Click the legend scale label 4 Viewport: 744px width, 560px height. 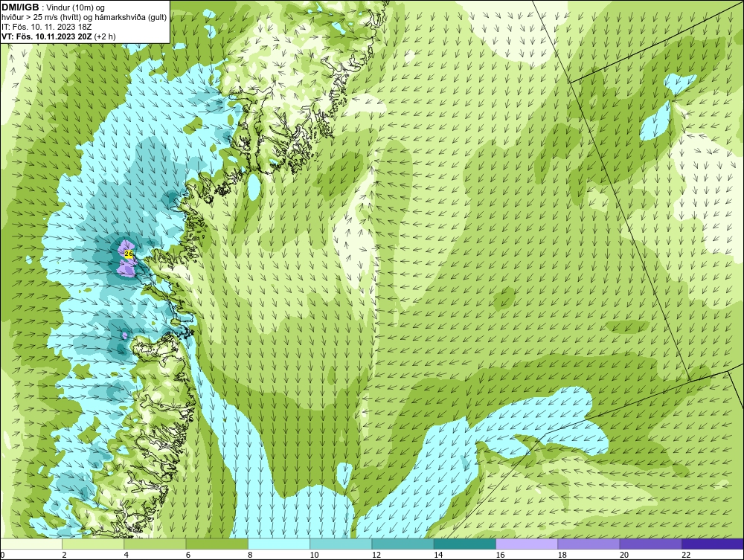click(x=126, y=555)
